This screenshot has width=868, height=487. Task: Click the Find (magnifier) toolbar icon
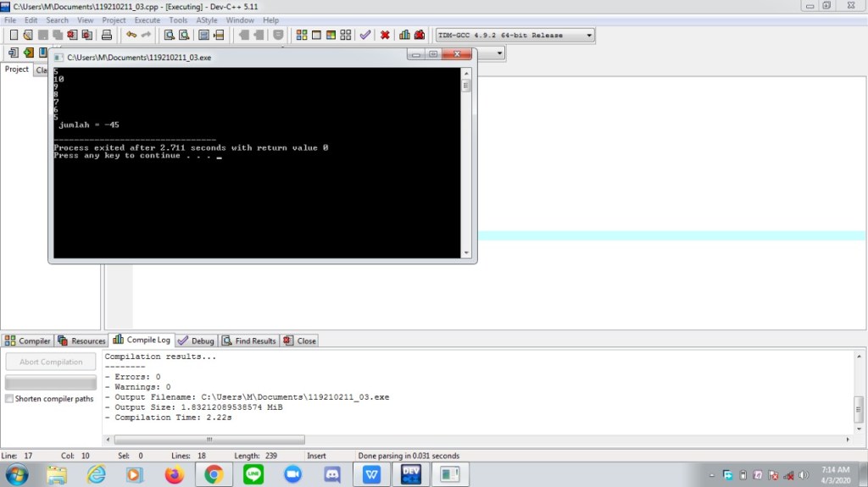(x=169, y=36)
